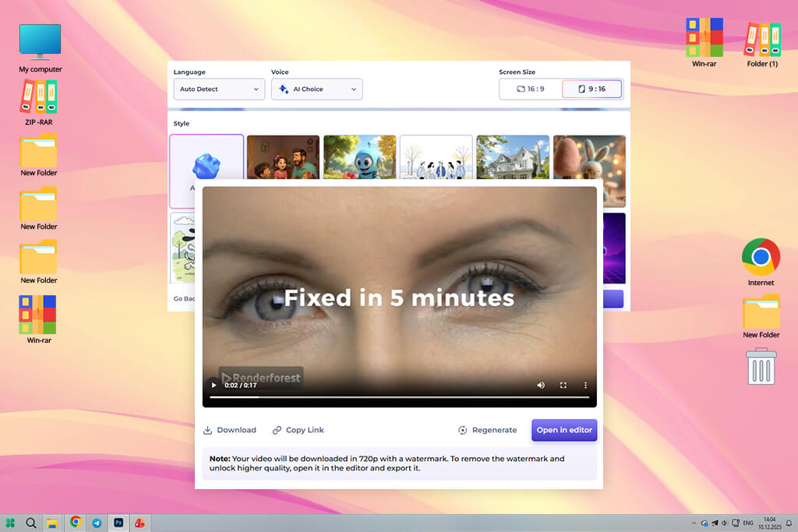This screenshot has width=798, height=532.
Task: Mute the video using speaker icon
Action: coord(541,385)
